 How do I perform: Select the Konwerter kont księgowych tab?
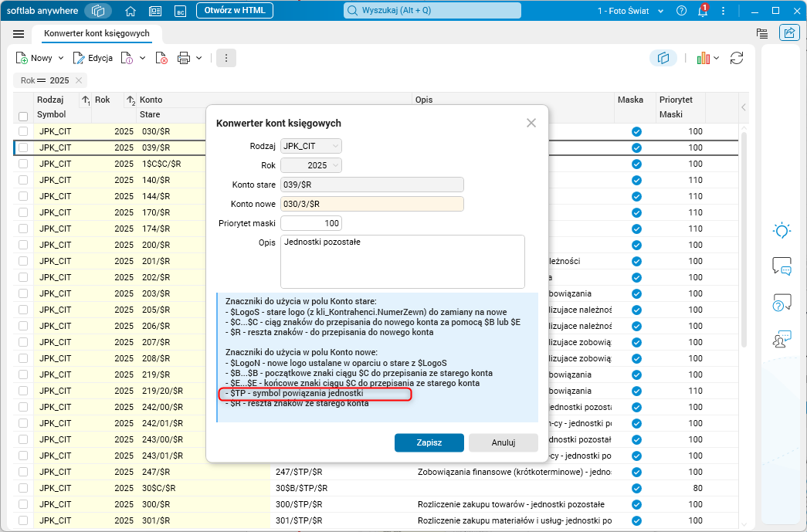[97, 33]
